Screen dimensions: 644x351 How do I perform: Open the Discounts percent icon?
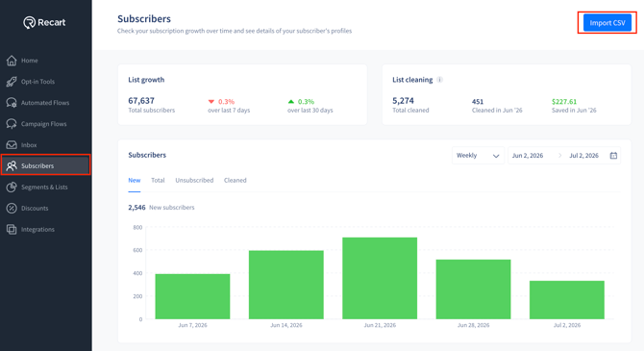[12, 208]
